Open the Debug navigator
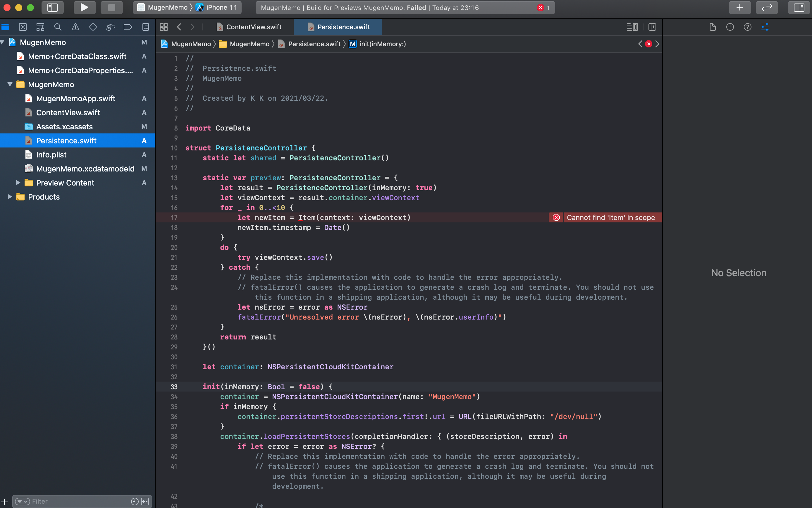812x508 pixels. [x=111, y=27]
